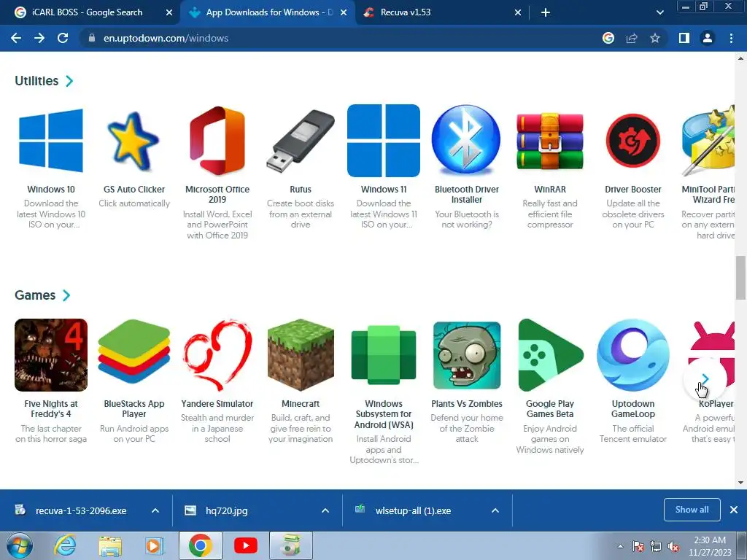The height and width of the screenshot is (560, 747).
Task: Open the GS Auto Clicker star icon
Action: [134, 141]
